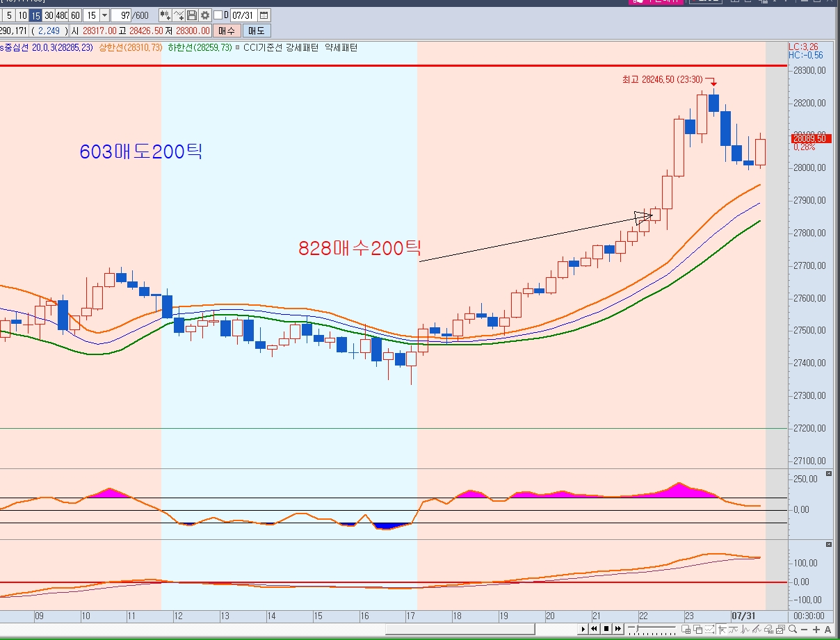Open the calendar date picker icon
The height and width of the screenshot is (640, 840).
pyautogui.click(x=264, y=15)
